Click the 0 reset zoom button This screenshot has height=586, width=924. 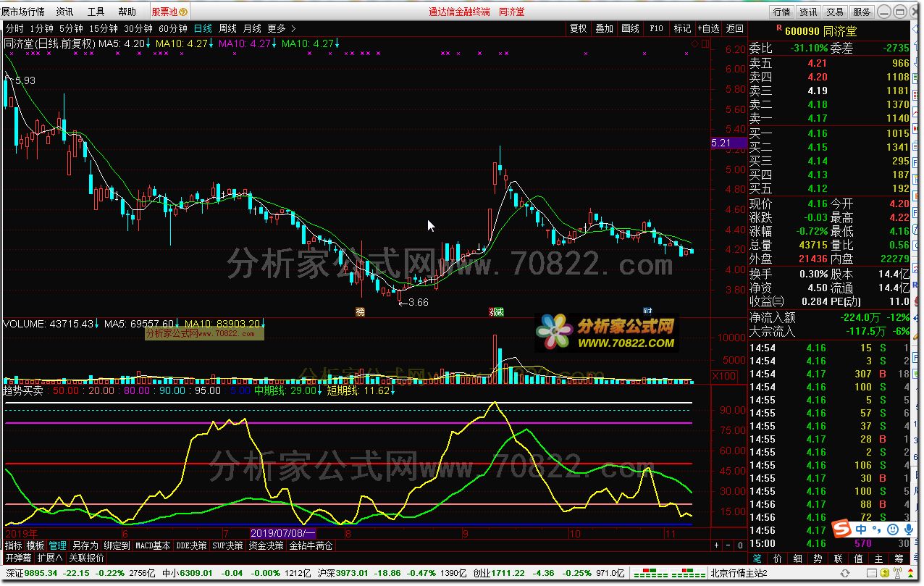click(x=739, y=545)
